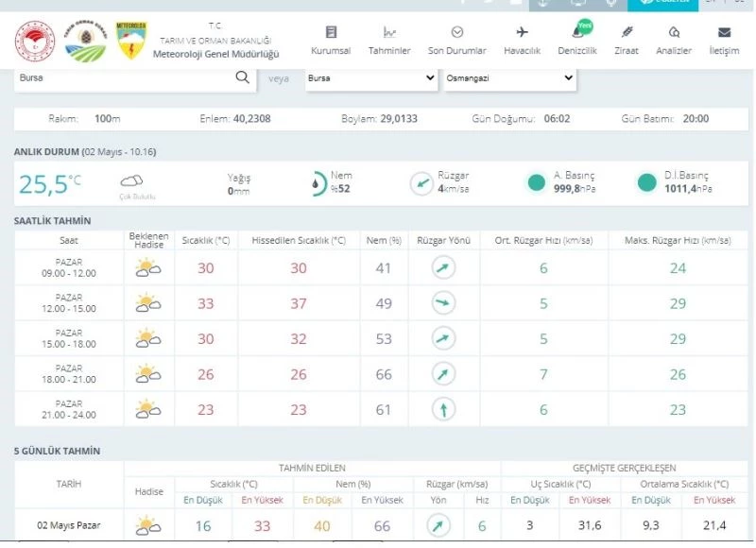Click the search magnifier icon
This screenshot has width=756, height=548.
point(242,78)
